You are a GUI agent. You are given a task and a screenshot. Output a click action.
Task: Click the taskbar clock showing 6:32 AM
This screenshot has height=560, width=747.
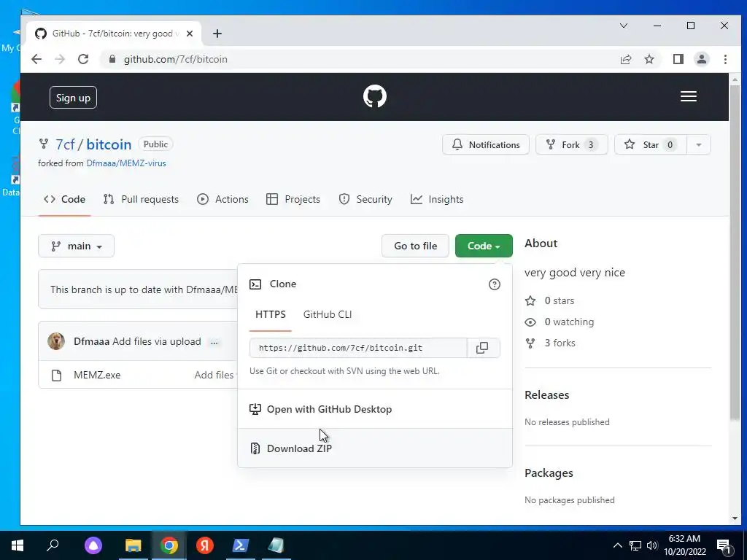tap(684, 545)
